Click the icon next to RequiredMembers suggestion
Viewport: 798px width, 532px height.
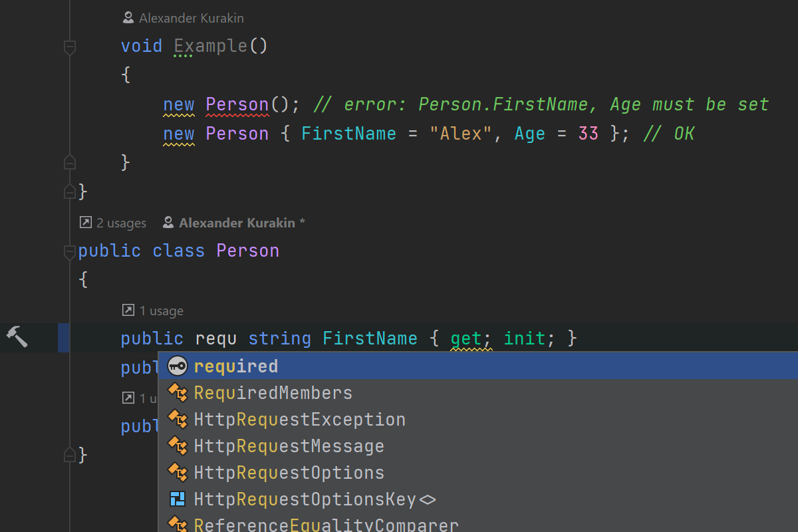(178, 393)
